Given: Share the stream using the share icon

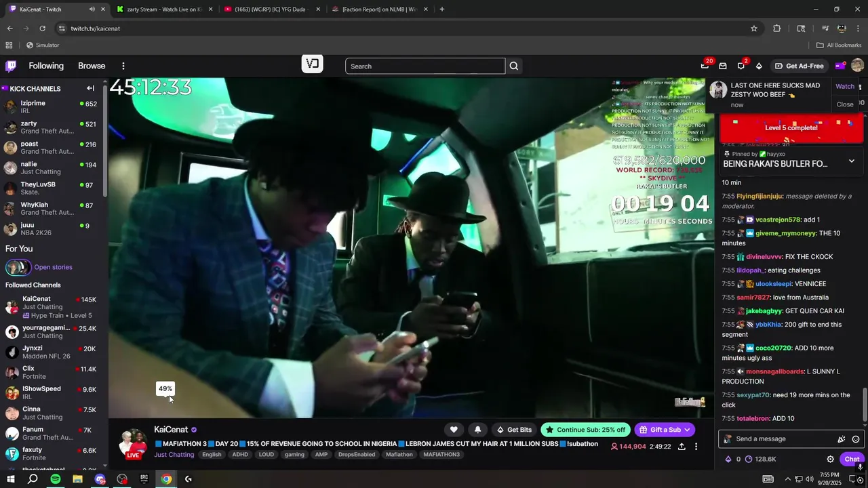Looking at the screenshot, I should (682, 447).
